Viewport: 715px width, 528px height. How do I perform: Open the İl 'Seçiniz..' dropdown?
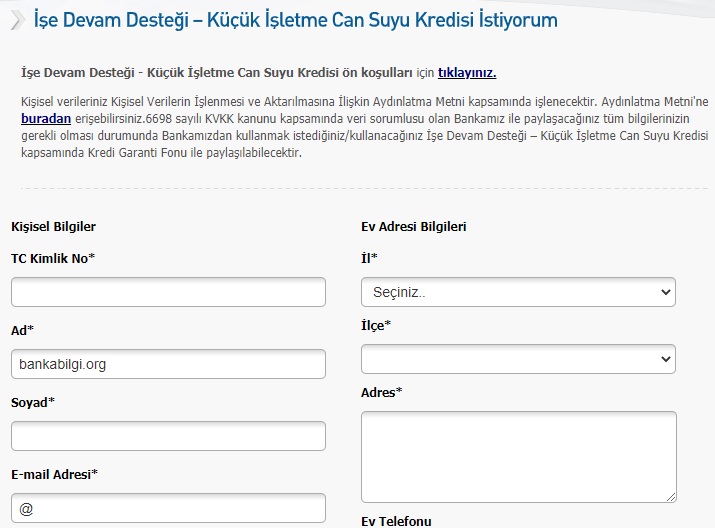pos(518,292)
